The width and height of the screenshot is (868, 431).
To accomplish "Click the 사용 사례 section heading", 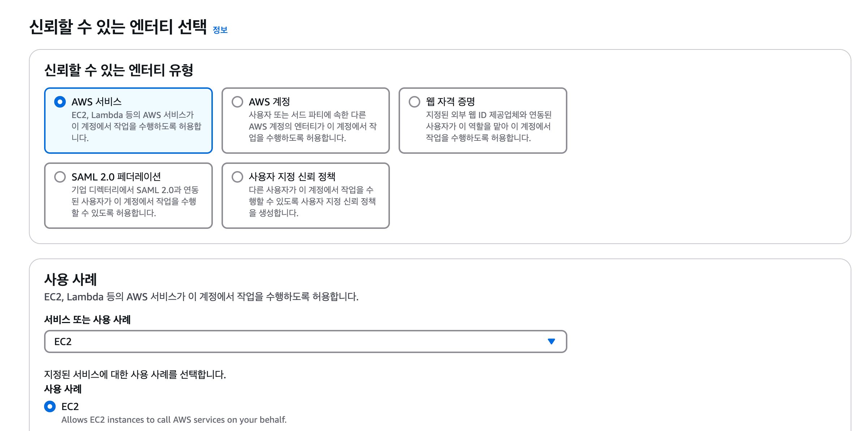I will (70, 279).
